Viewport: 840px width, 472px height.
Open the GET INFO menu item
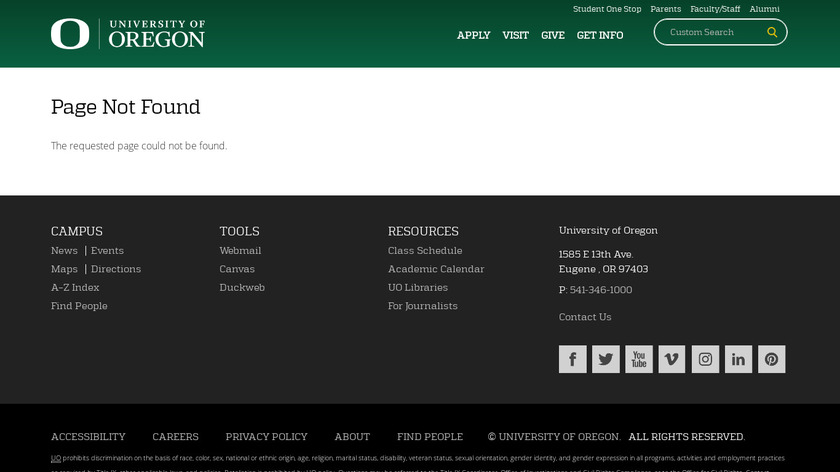(600, 35)
